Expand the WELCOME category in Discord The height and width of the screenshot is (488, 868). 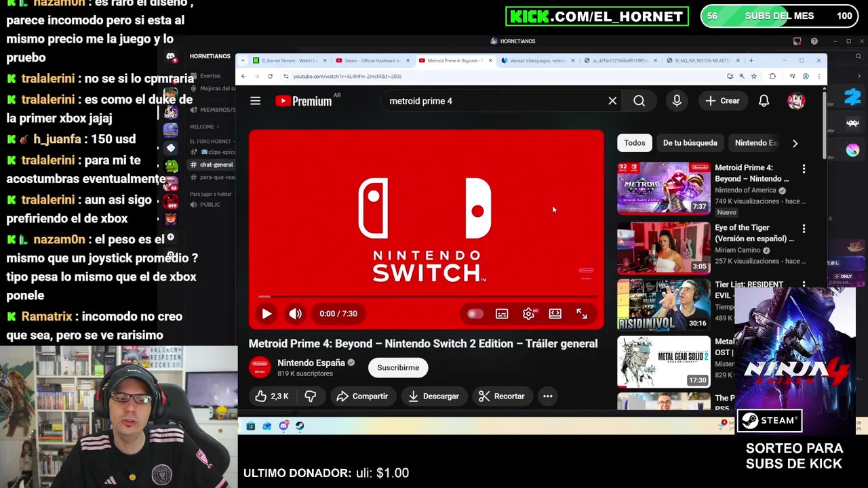pos(204,127)
